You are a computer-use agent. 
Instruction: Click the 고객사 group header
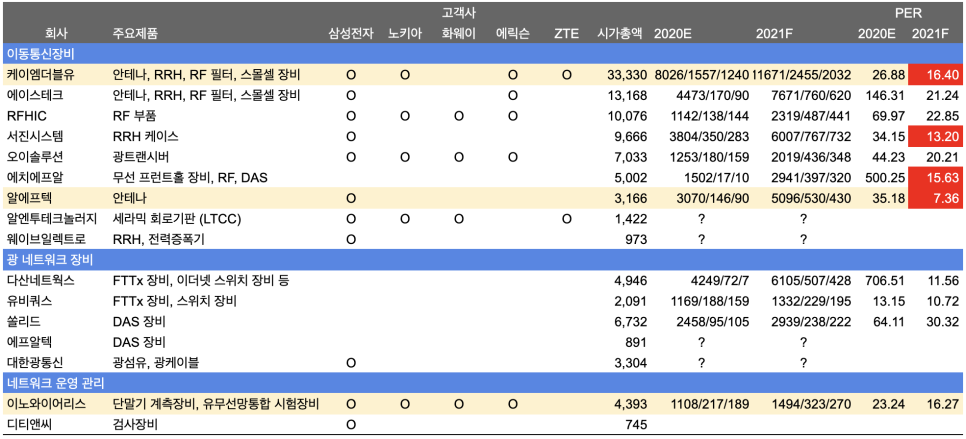click(458, 12)
